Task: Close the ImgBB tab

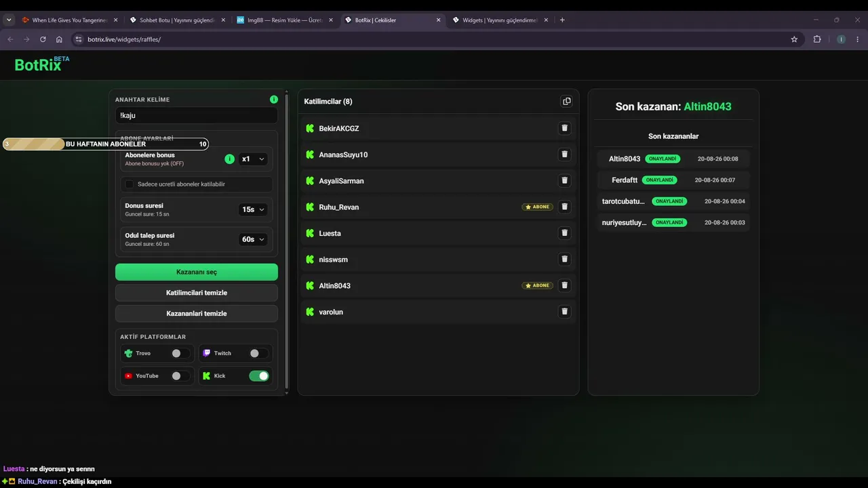Action: 331,20
